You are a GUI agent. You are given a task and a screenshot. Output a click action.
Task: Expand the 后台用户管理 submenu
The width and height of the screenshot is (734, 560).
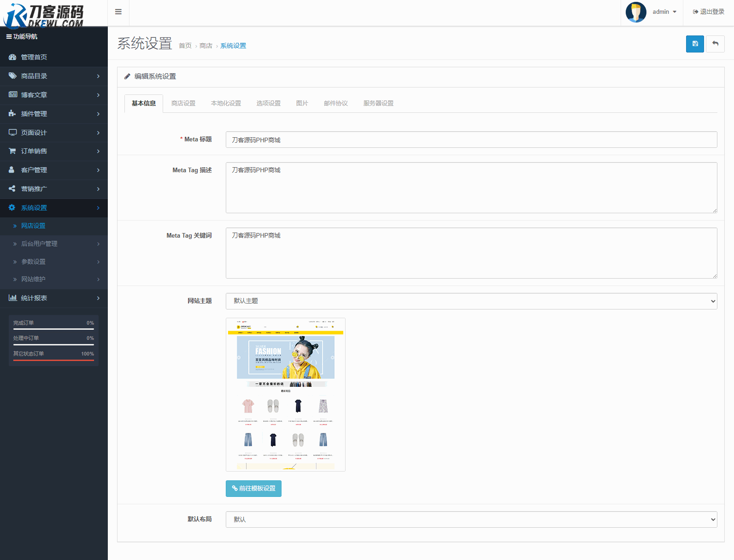coord(54,244)
